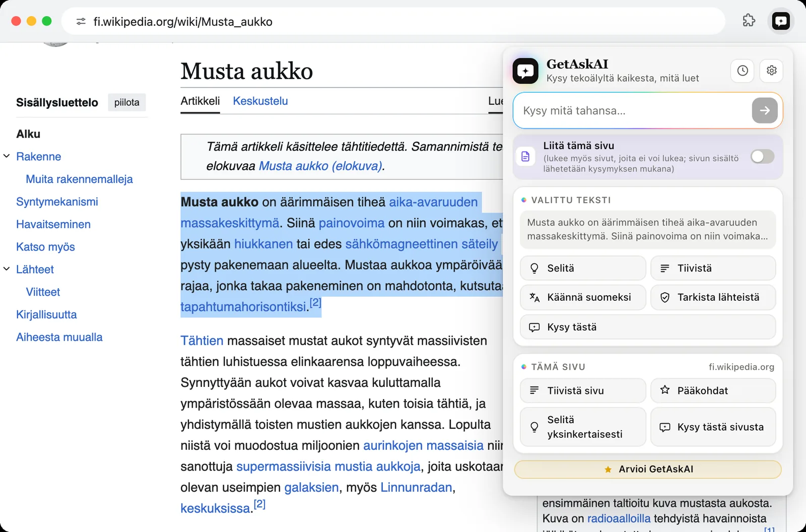Viewport: 806px width, 532px height.
Task: Open the GetAskAI history clock icon
Action: pos(743,71)
